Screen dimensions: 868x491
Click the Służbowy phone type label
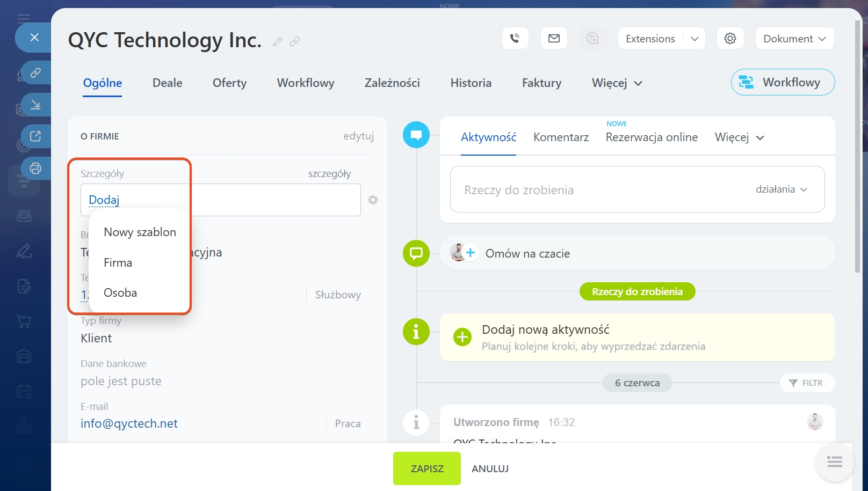[x=338, y=295]
